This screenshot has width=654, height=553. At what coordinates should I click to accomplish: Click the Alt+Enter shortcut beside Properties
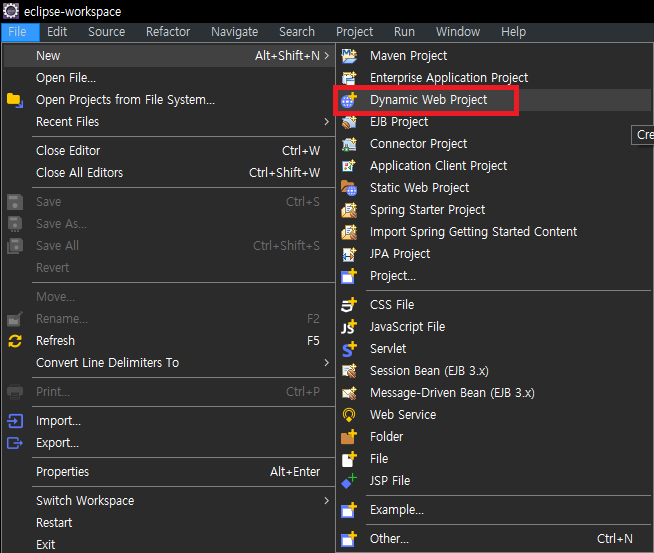[x=295, y=472]
